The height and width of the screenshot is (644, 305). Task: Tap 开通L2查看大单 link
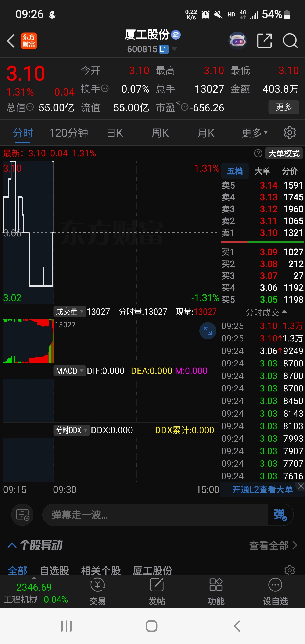pos(262,489)
